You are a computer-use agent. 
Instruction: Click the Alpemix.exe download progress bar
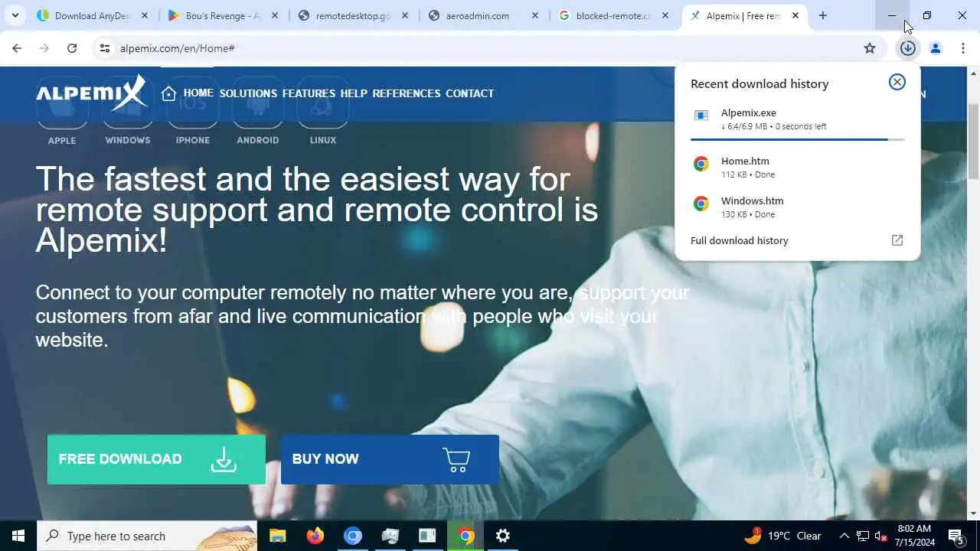[x=797, y=139]
